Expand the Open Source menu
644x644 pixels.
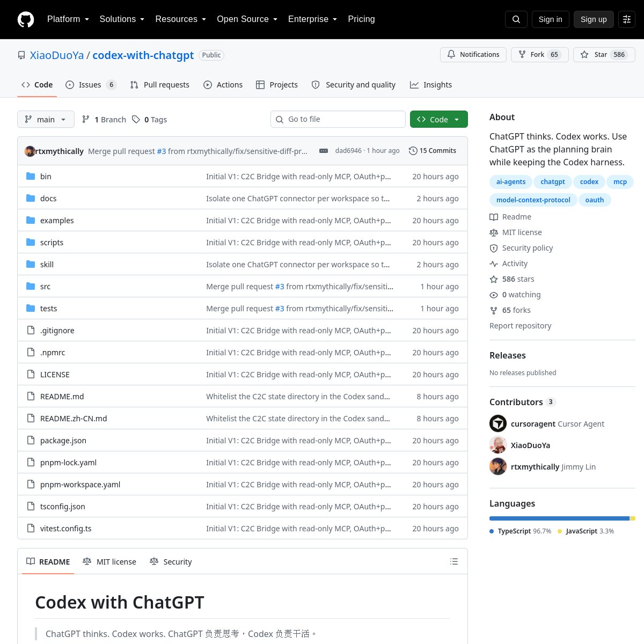[x=247, y=19]
